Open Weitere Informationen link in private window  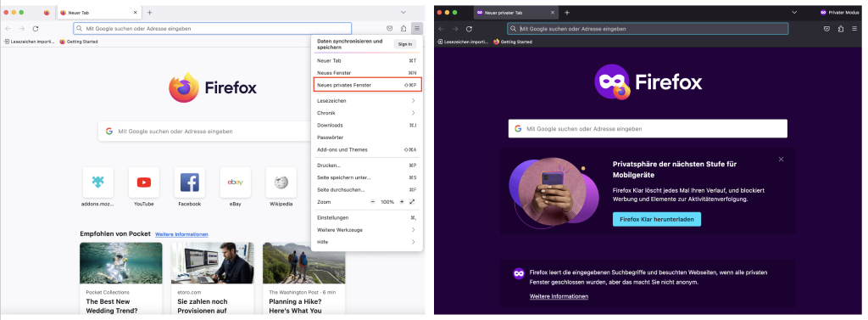pyautogui.click(x=559, y=296)
